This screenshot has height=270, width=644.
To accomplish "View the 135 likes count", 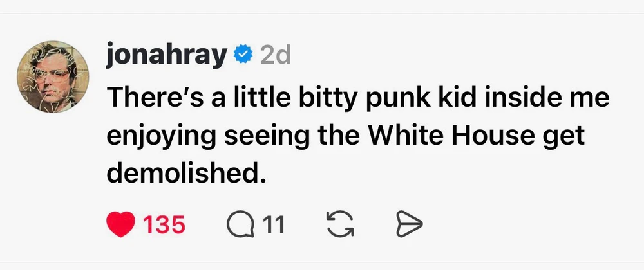I will tap(164, 224).
